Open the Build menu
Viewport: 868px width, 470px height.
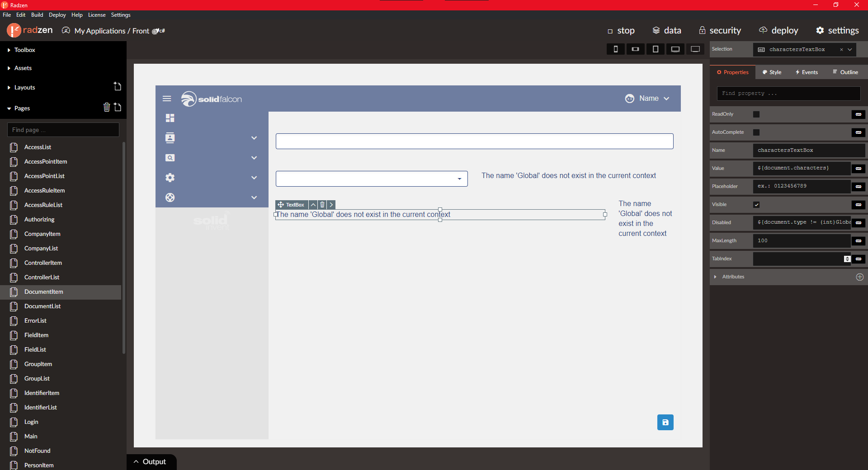coord(37,14)
